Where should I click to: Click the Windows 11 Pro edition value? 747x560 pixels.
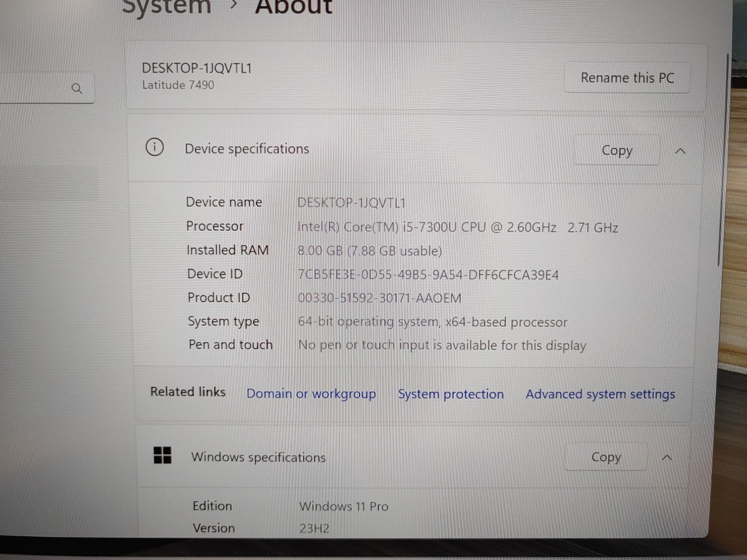pyautogui.click(x=343, y=506)
